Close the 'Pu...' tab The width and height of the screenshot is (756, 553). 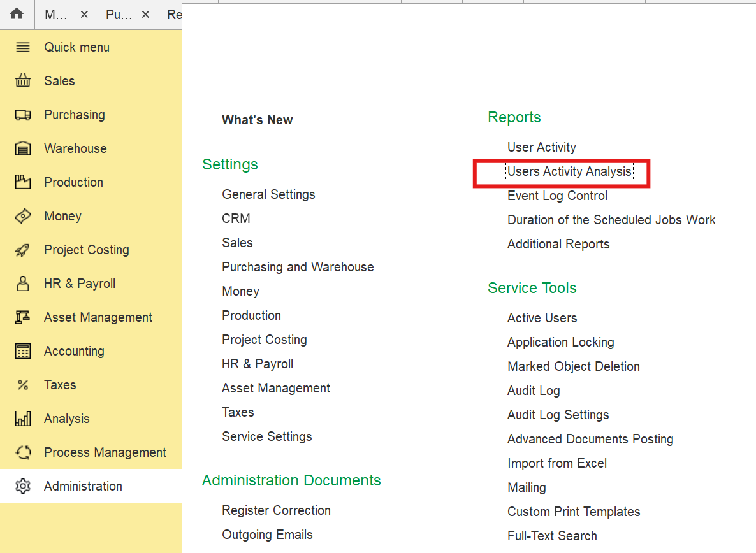coord(145,15)
